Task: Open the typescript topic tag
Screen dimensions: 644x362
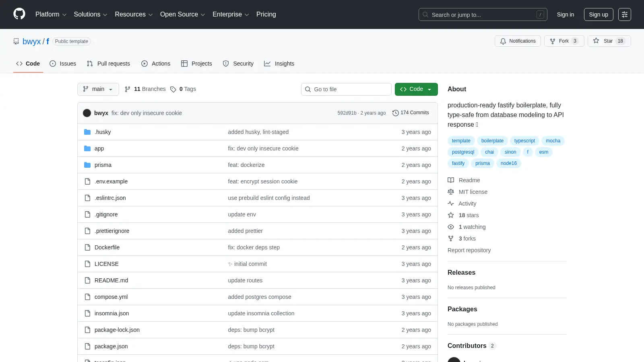Action: tap(524, 141)
